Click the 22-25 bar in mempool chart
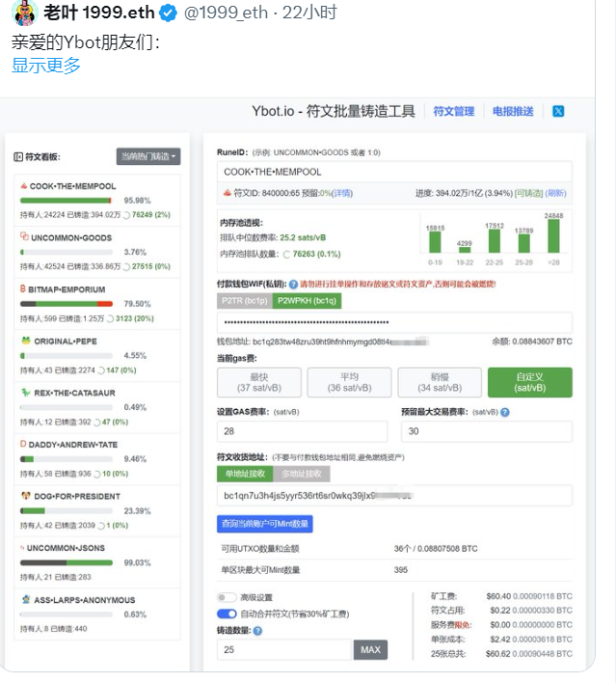 coord(495,241)
